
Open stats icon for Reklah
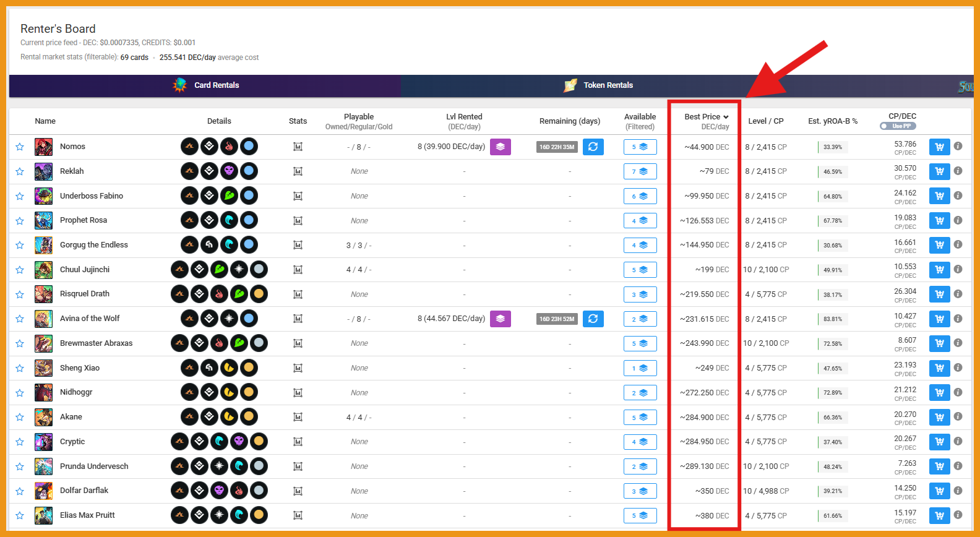pyautogui.click(x=298, y=171)
